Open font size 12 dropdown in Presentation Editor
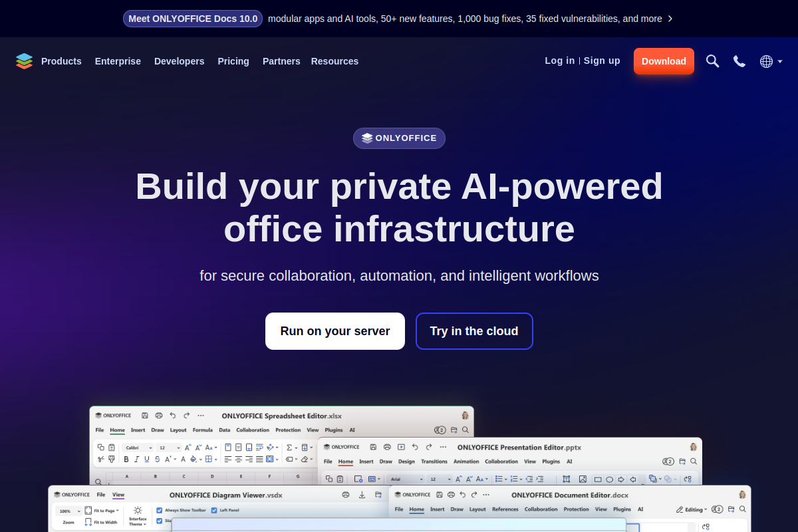798x532 pixels. [440, 479]
